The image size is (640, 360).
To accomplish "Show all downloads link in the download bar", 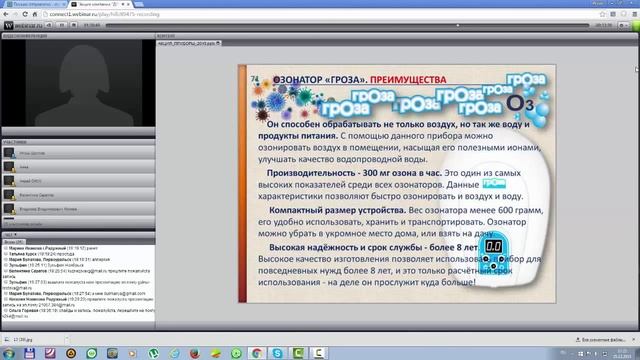I will tap(602, 340).
